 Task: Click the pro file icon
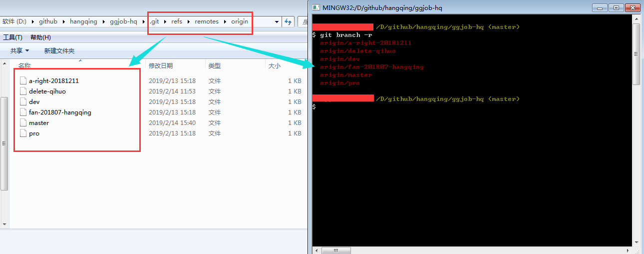(x=22, y=133)
